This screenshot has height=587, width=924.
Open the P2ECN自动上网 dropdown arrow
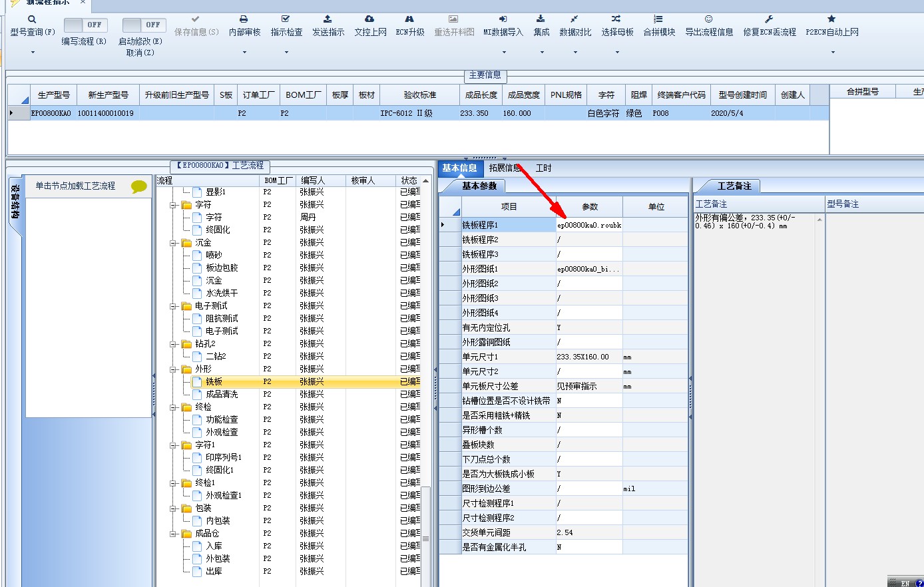832,52
